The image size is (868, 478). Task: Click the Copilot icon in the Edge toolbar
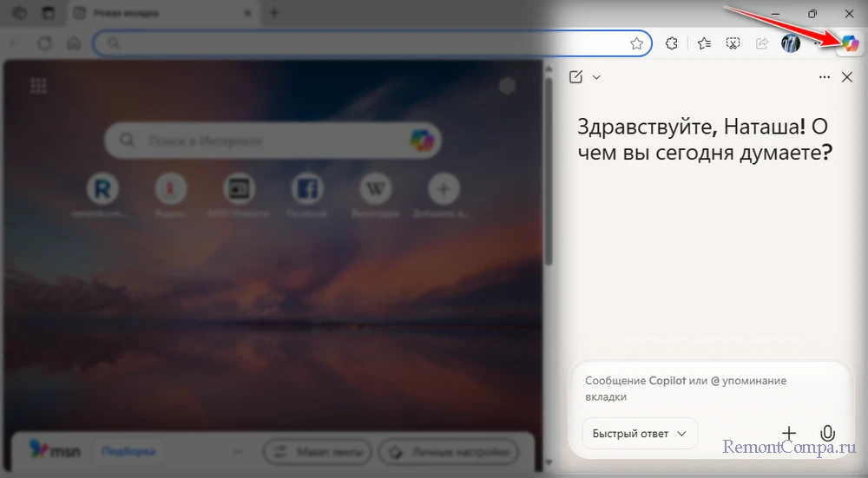[850, 43]
